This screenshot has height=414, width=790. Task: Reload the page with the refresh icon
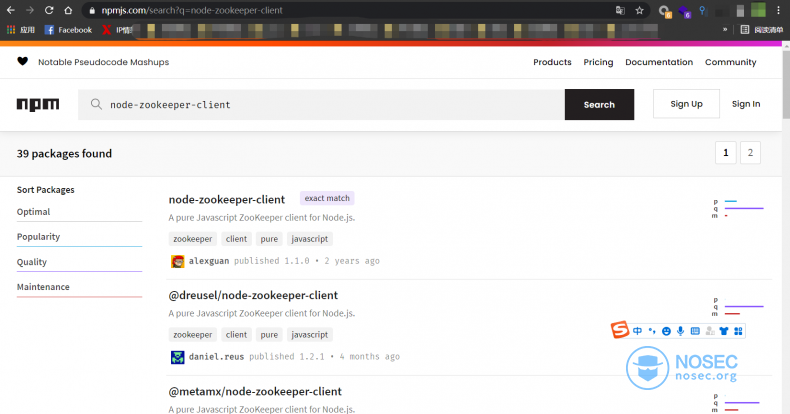[x=49, y=10]
